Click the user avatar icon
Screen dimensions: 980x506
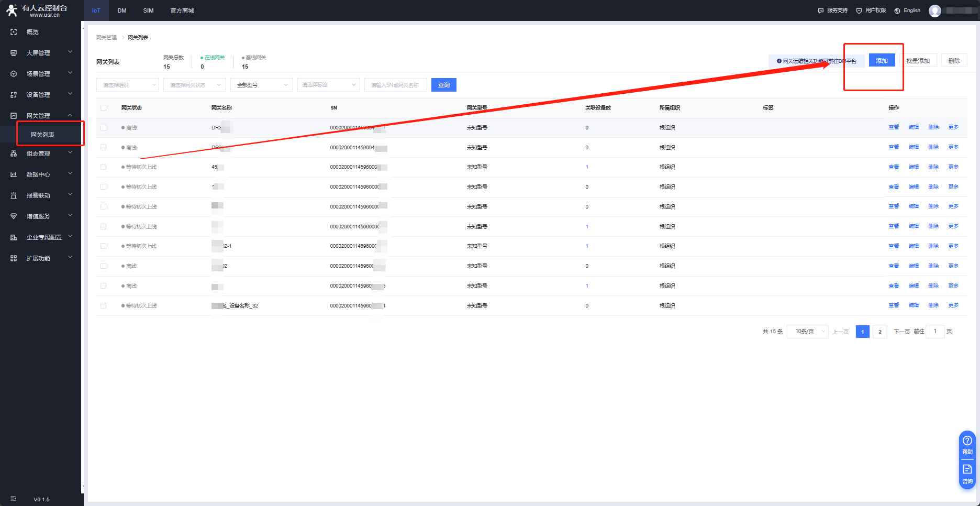[934, 10]
